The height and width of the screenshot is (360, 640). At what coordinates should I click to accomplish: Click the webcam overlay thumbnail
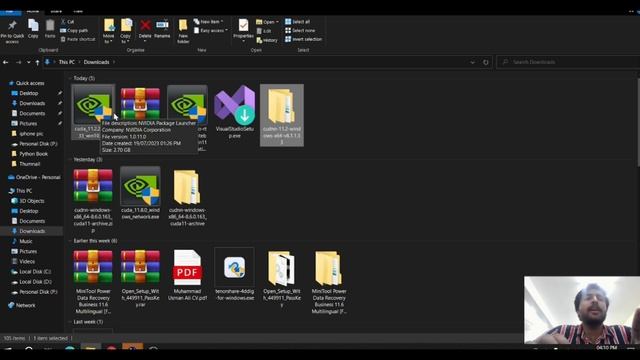[582, 310]
